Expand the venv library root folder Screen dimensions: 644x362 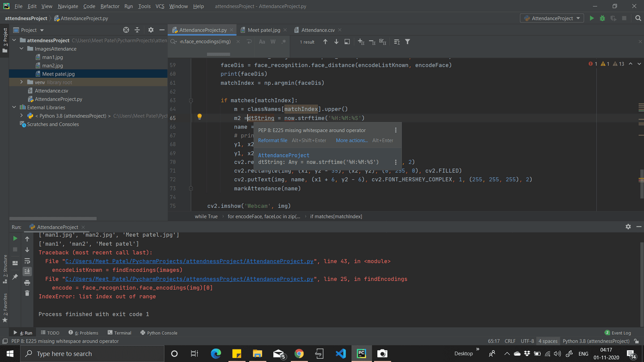point(21,82)
